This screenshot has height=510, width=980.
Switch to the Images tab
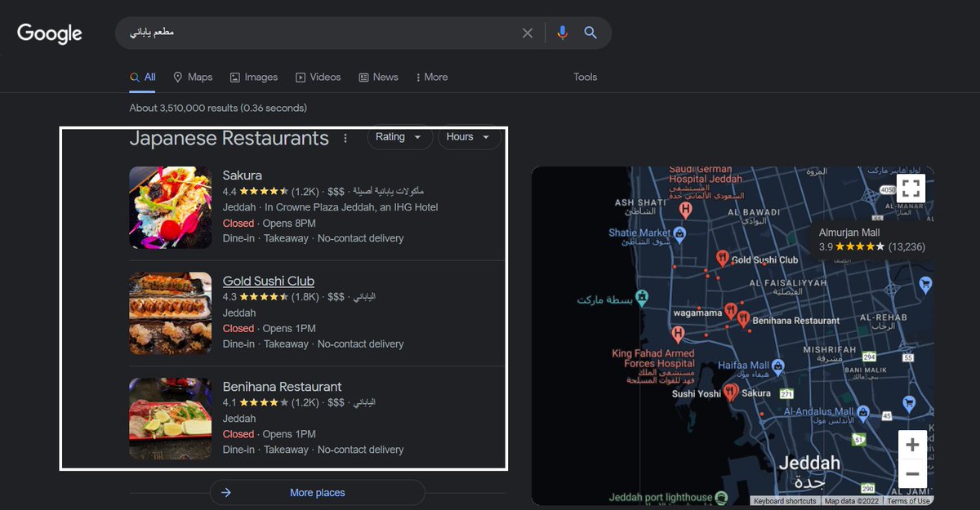point(254,77)
